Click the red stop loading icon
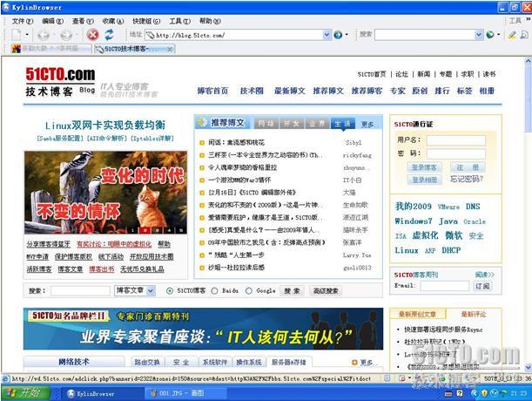Viewport: 532px width, 401px height. coord(92,35)
